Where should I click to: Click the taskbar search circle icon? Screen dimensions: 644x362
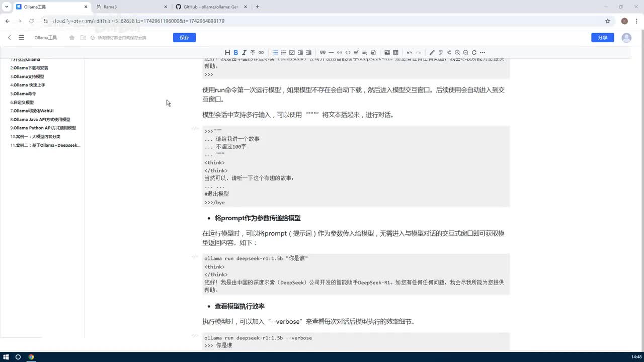[18, 357]
